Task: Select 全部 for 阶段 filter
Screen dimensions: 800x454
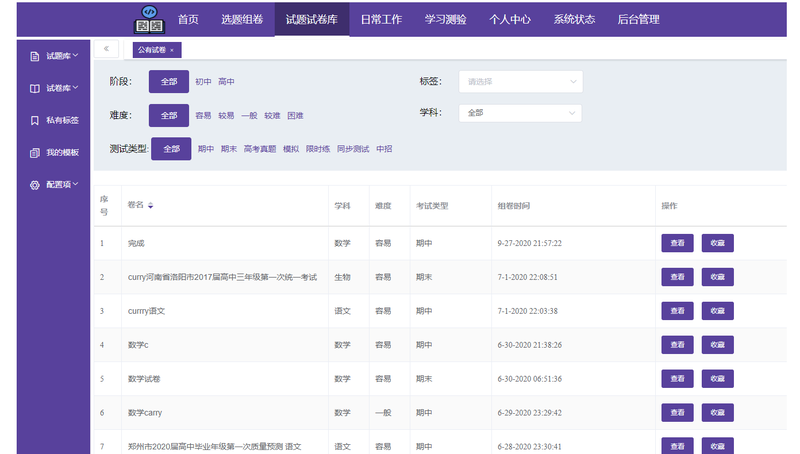Action: click(x=169, y=82)
